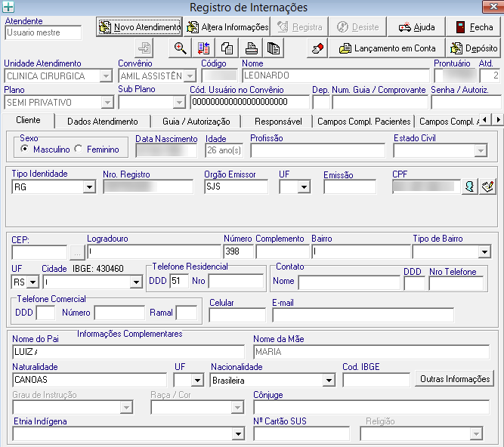Click the Orgão Emissor field
Screen dimensions: 504x447
(236, 187)
